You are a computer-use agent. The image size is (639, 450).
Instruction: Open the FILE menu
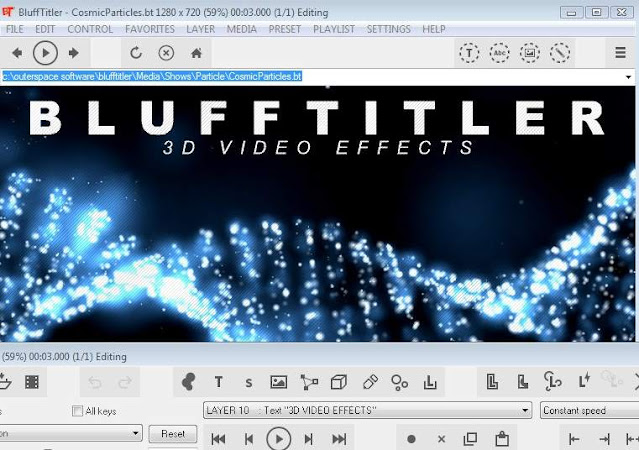15,29
